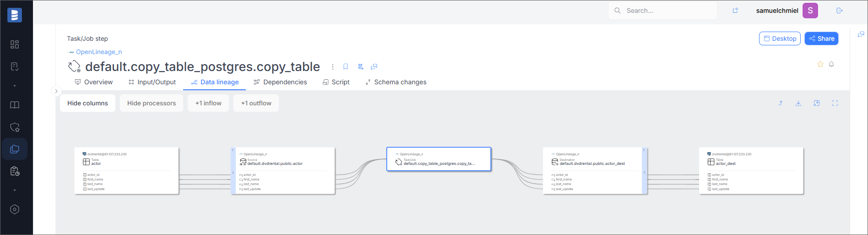868x235 pixels.
Task: Click the table icon of actor_dest node
Action: coord(711,162)
